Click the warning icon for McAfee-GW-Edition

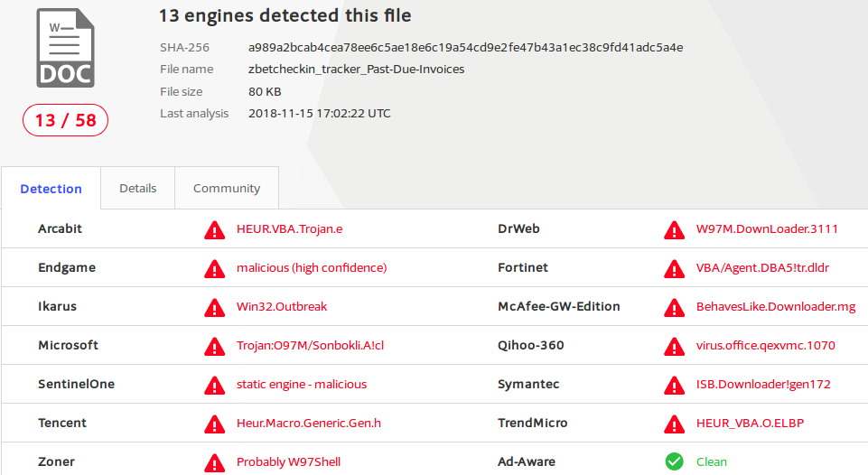tap(674, 307)
